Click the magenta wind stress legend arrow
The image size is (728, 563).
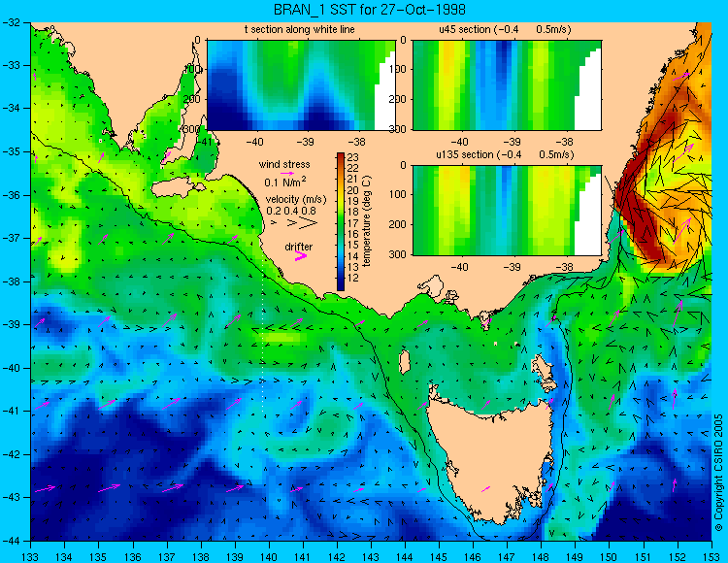[x=285, y=173]
